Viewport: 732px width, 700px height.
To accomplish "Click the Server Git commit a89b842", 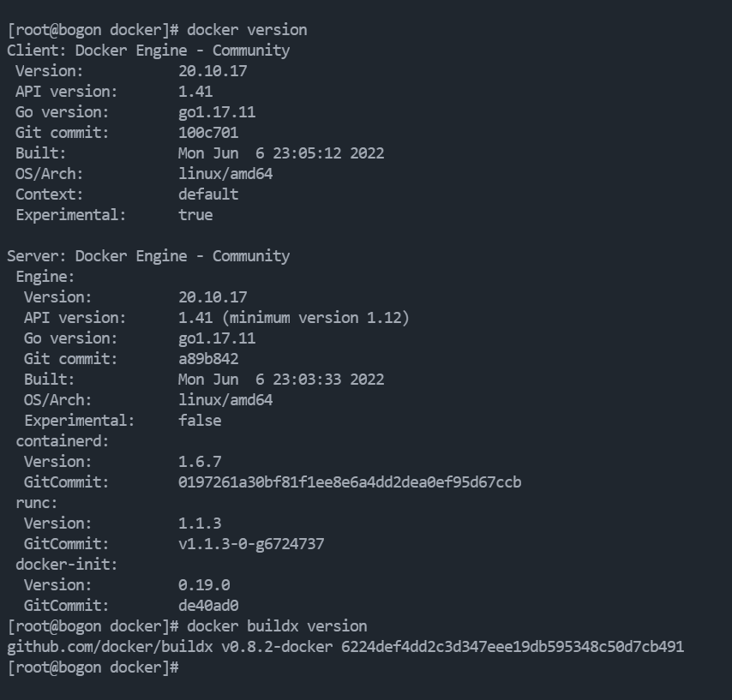I will click(208, 359).
